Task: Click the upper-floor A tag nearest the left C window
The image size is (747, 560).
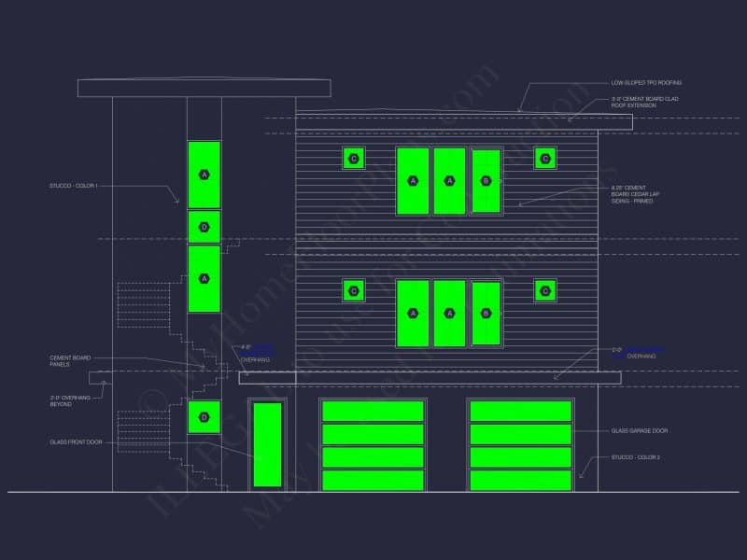Action: pos(413,181)
